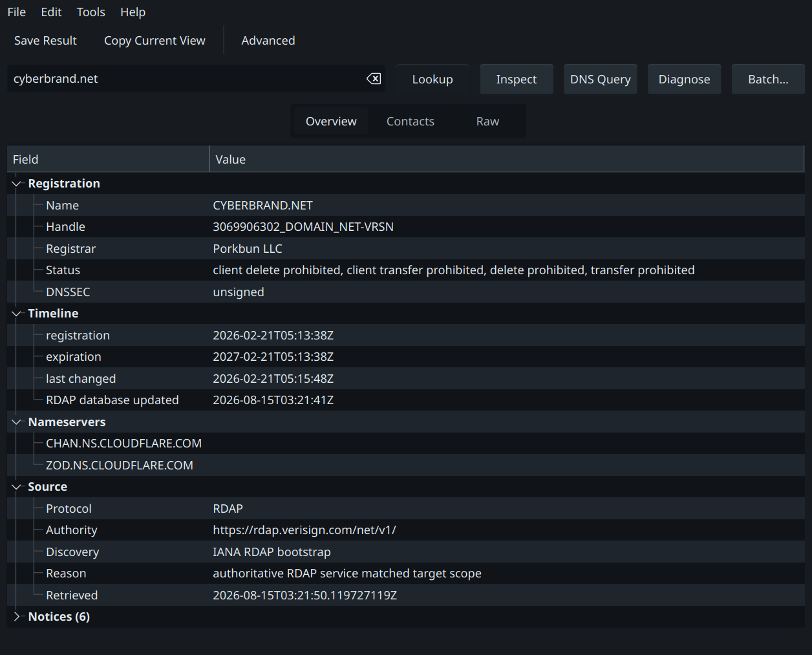
Task: Click the Diagnose button
Action: [684, 79]
